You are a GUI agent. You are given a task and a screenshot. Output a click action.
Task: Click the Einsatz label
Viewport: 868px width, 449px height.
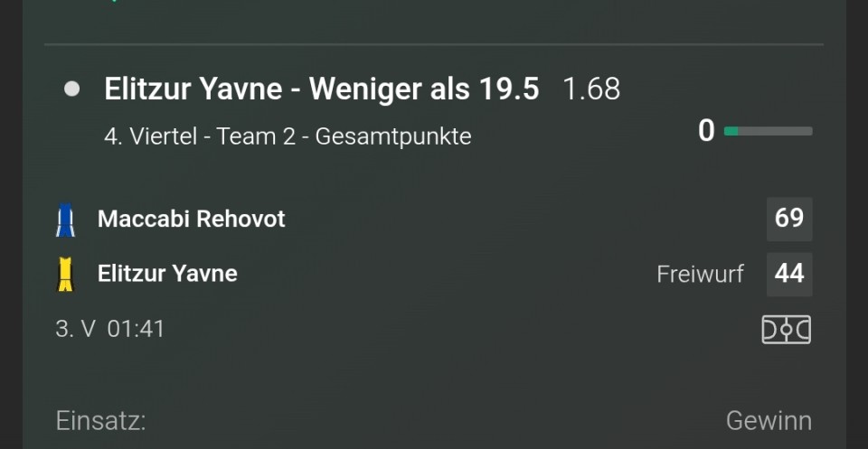click(x=100, y=421)
